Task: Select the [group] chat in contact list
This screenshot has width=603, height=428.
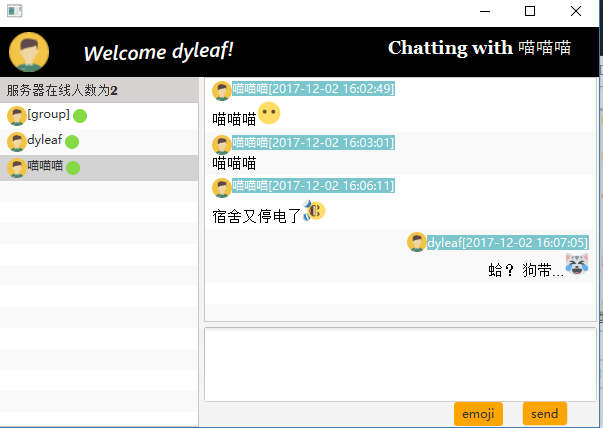Action: [x=99, y=116]
